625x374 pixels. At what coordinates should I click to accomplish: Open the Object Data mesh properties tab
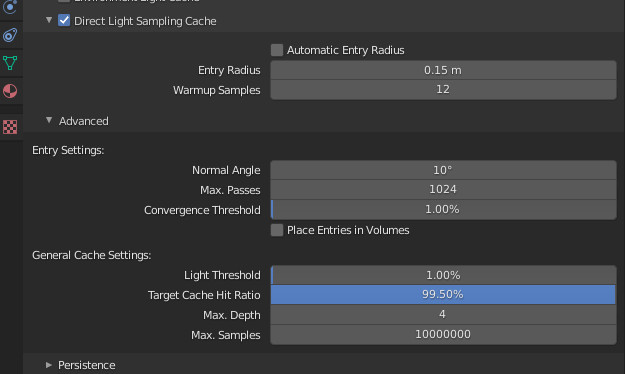[x=10, y=63]
